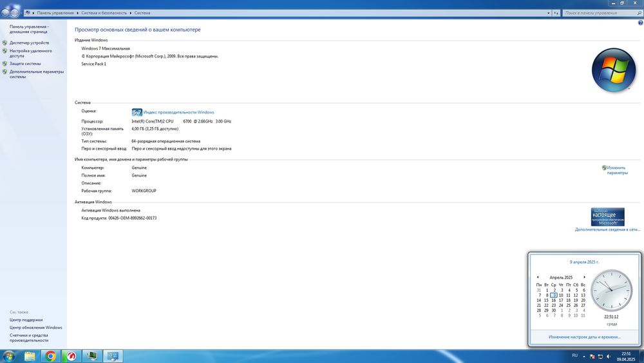Expand arrow after Система и безопасность breadcrumb

[131, 13]
